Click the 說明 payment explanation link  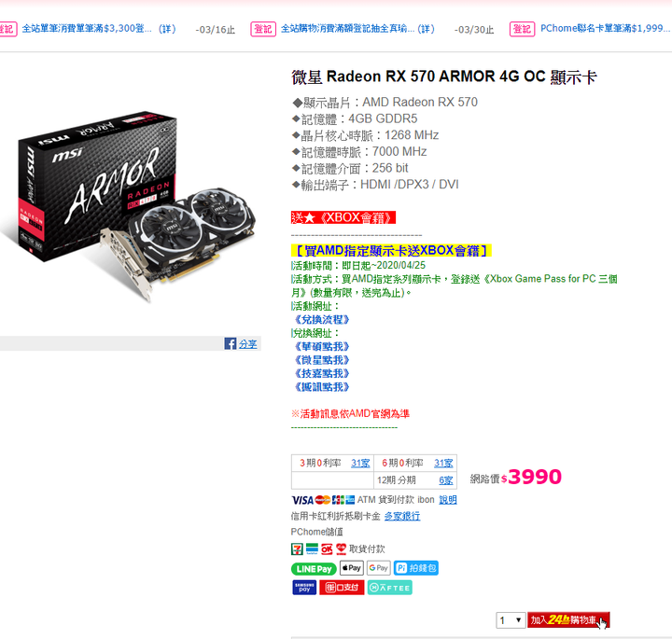pyautogui.click(x=448, y=500)
